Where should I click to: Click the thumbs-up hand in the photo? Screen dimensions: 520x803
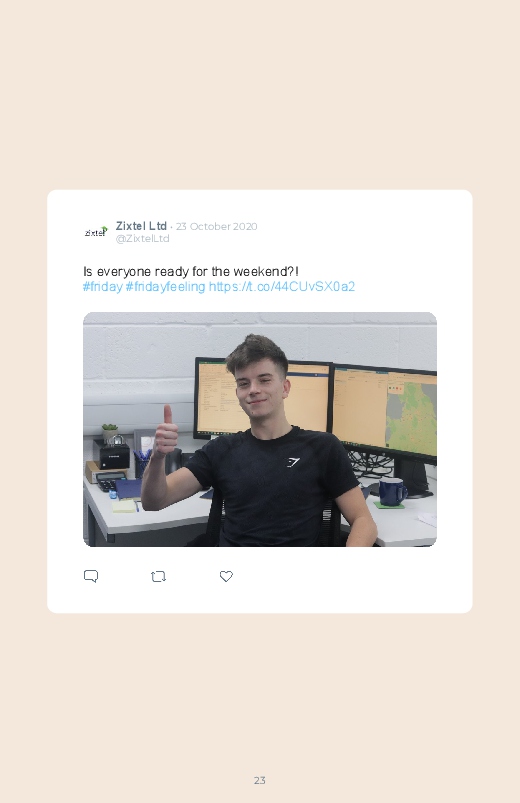pyautogui.click(x=165, y=431)
